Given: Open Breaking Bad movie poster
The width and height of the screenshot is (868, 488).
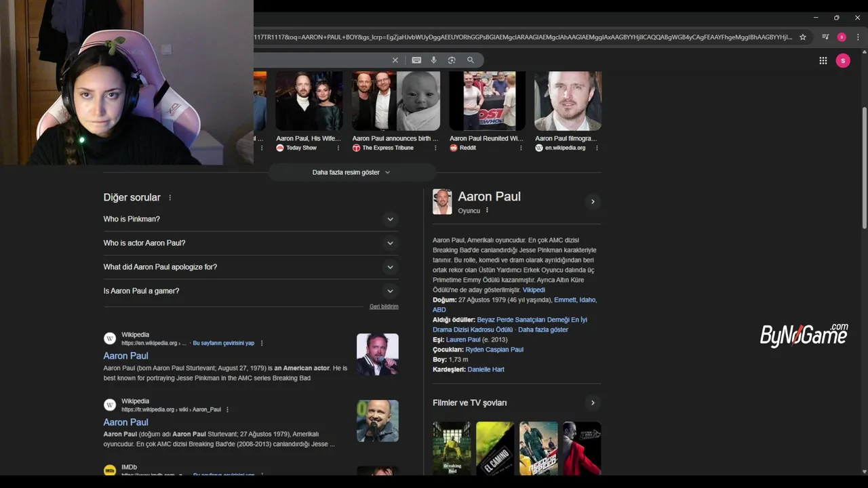Looking at the screenshot, I should tap(452, 448).
